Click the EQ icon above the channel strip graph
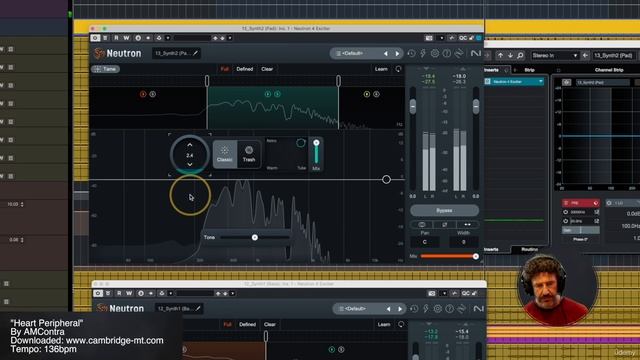 tap(567, 82)
